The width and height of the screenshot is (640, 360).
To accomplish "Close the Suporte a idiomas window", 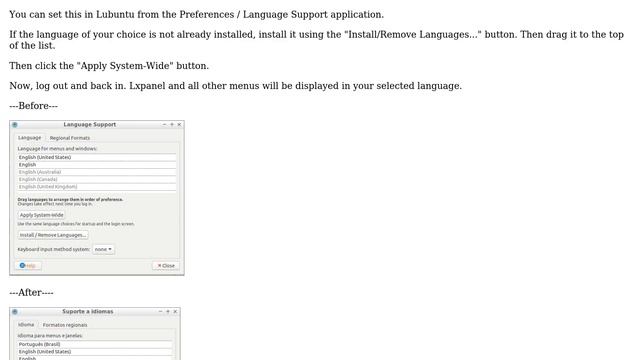I will click(175, 311).
